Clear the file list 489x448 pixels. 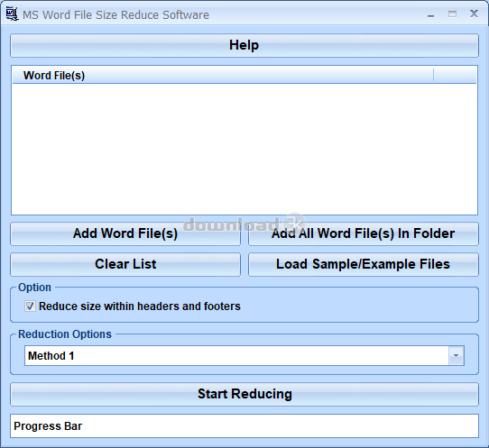125,264
